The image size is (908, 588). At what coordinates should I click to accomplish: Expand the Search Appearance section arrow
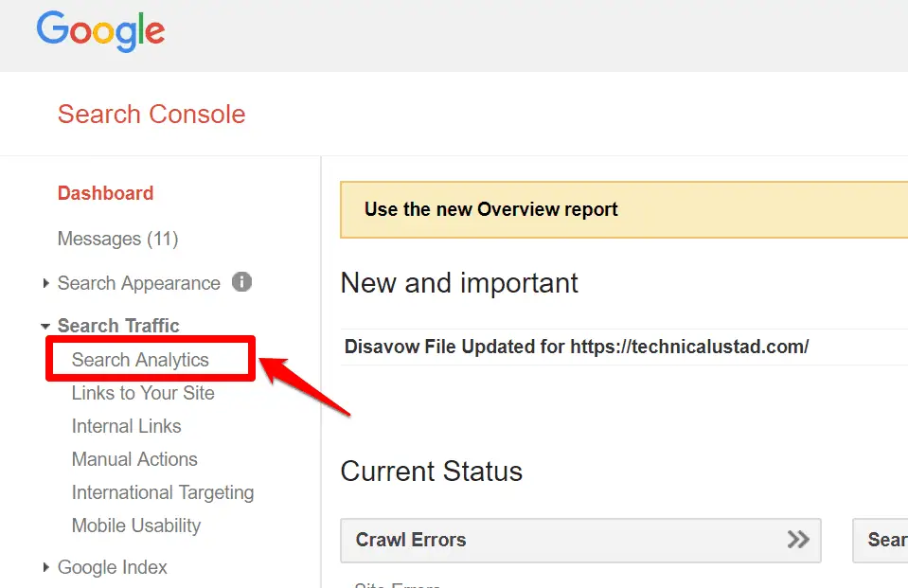45,283
